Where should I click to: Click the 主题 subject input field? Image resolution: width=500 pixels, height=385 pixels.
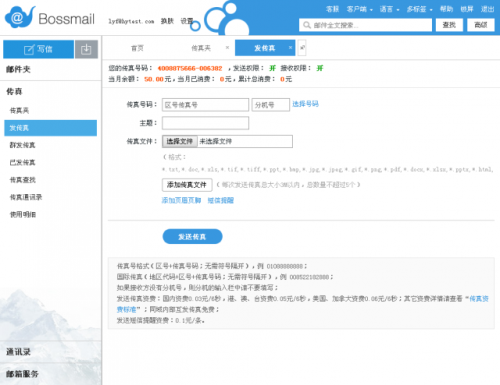pyautogui.click(x=205, y=123)
